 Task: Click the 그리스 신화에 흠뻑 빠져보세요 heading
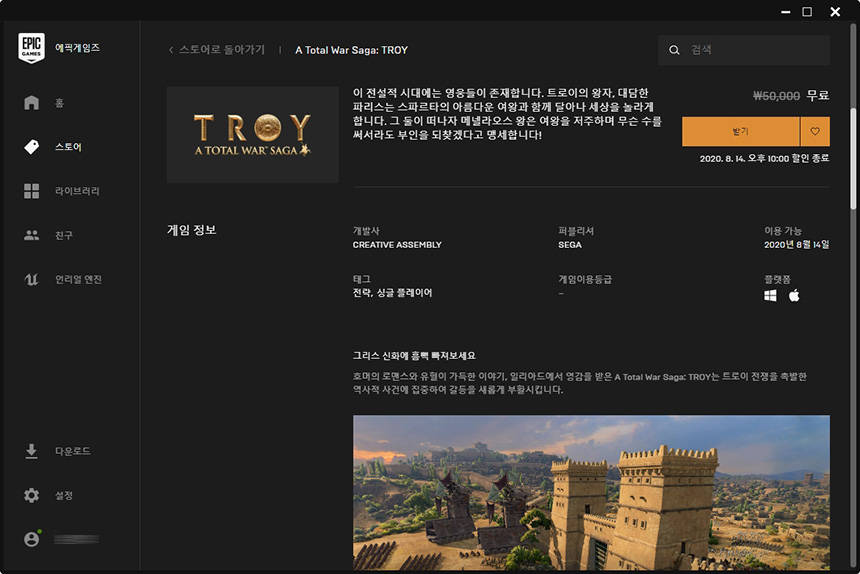point(414,356)
